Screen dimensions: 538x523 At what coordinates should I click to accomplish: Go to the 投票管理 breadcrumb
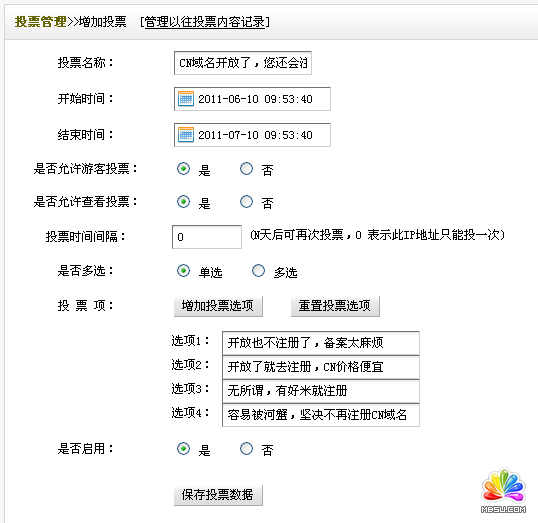40,22
